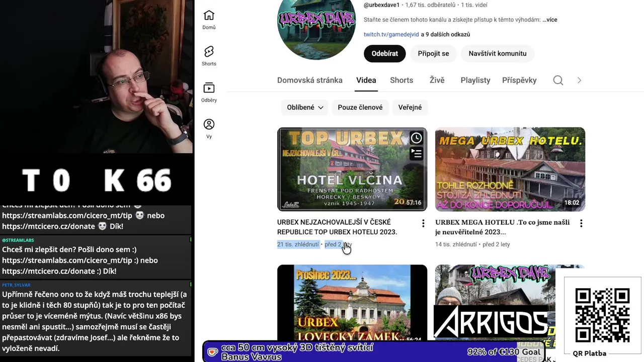
Task: Click the 14 tis. zhlédnutí text
Action: [456, 244]
